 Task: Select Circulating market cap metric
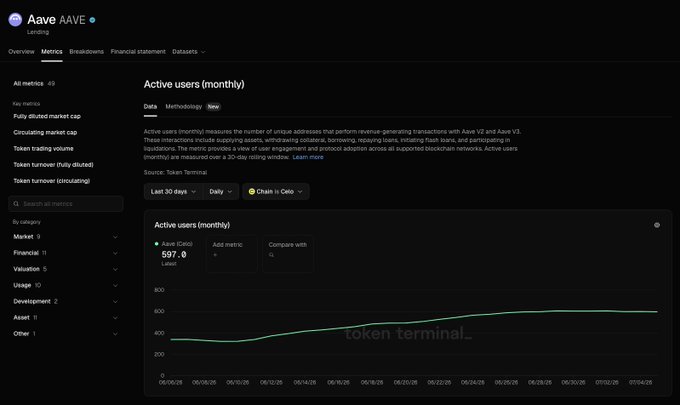45,133
